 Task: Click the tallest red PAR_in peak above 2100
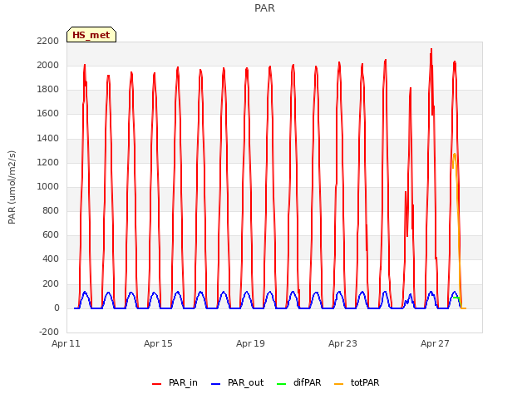point(431,50)
